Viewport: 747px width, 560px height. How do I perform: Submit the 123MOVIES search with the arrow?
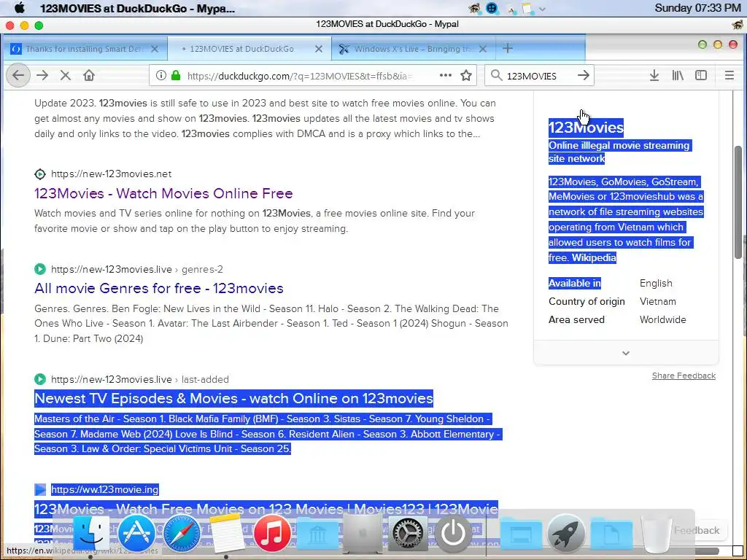click(583, 75)
